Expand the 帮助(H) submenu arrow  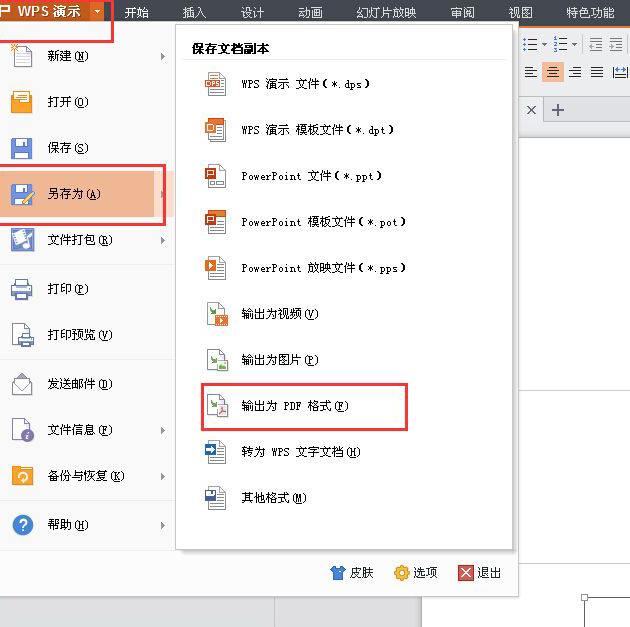coord(163,525)
